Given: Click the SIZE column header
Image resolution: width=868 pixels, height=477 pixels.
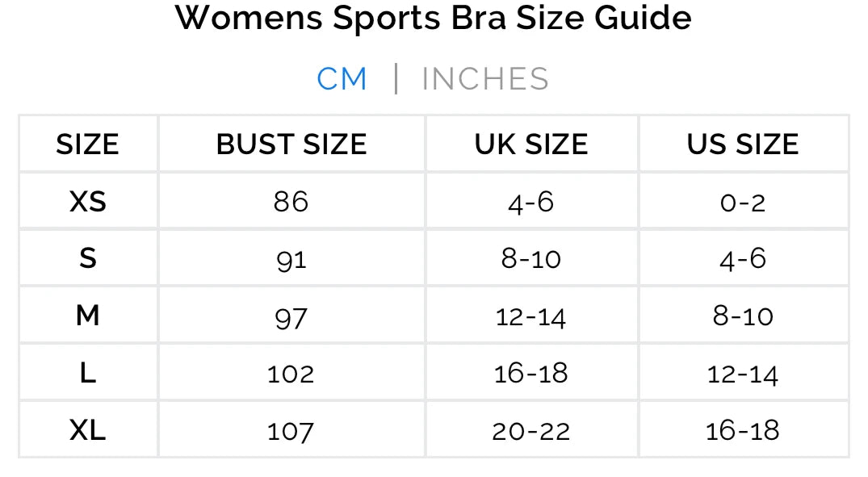Looking at the screenshot, I should pos(87,144).
